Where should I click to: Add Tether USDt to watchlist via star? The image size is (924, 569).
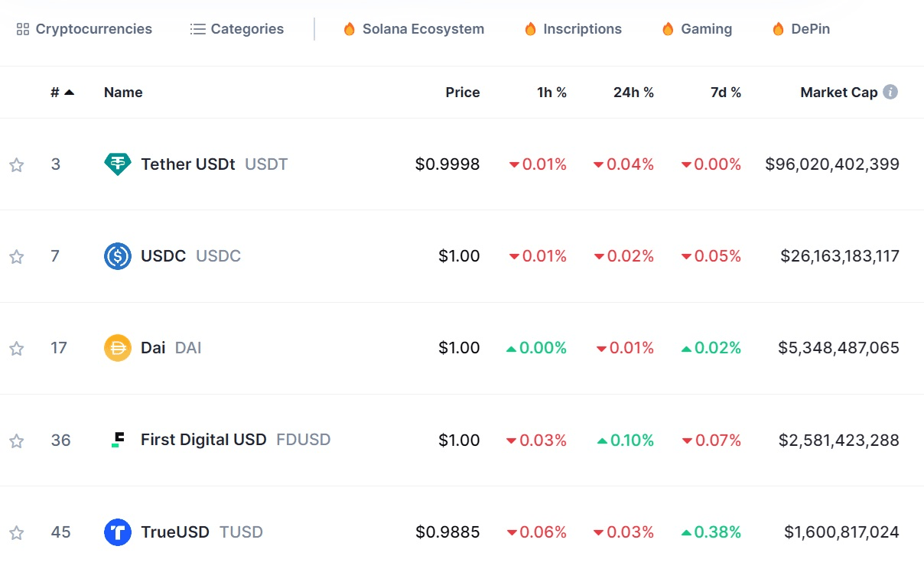(x=16, y=164)
